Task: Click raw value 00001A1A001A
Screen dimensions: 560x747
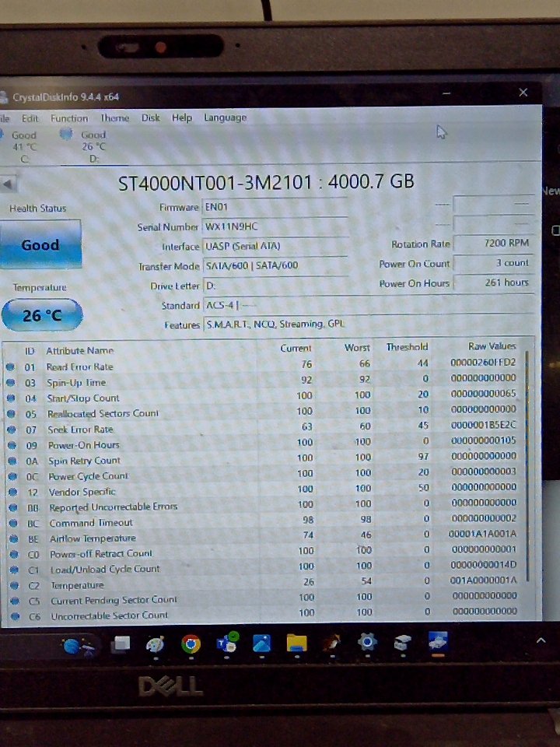Action: [x=482, y=534]
